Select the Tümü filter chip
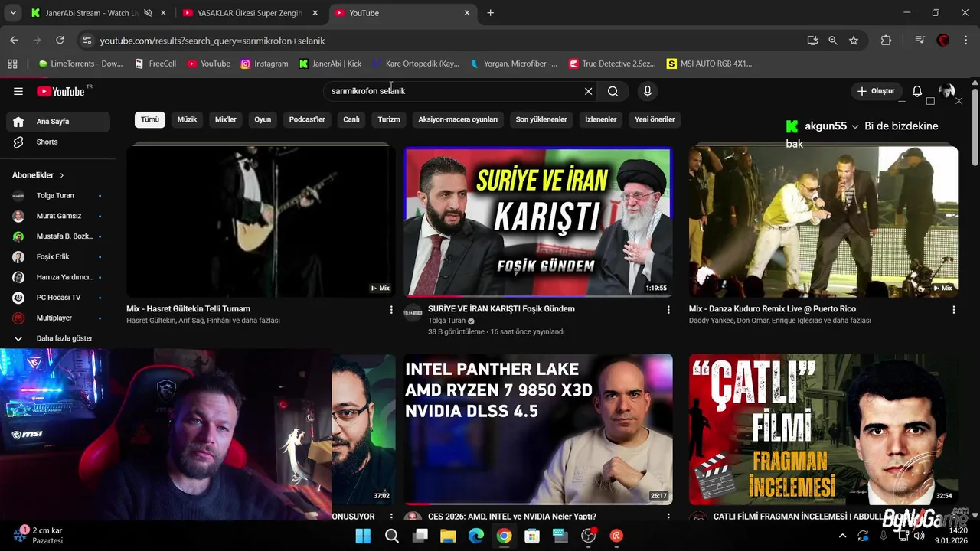This screenshot has height=551, width=980. pos(150,119)
